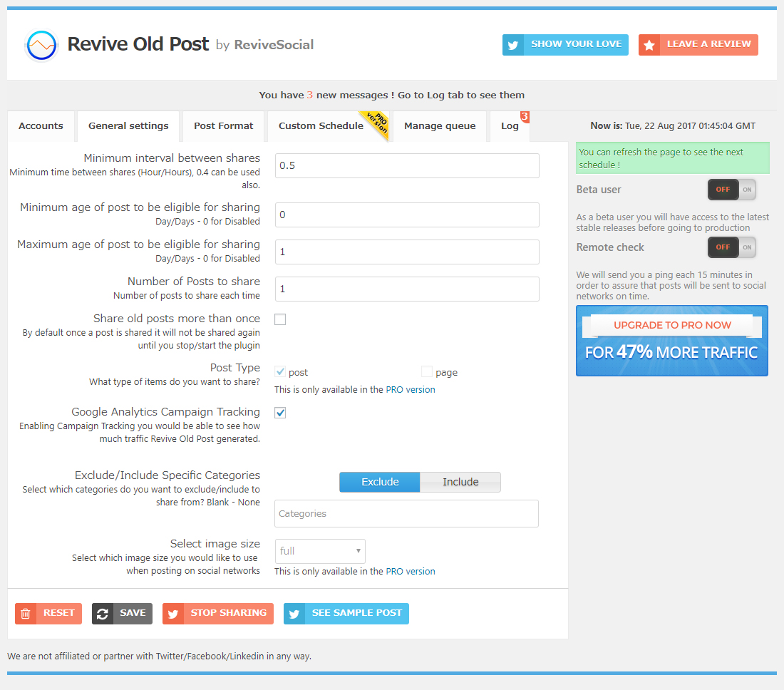This screenshot has height=690, width=784.
Task: Click the Revive Old Post logo icon
Action: [40, 46]
